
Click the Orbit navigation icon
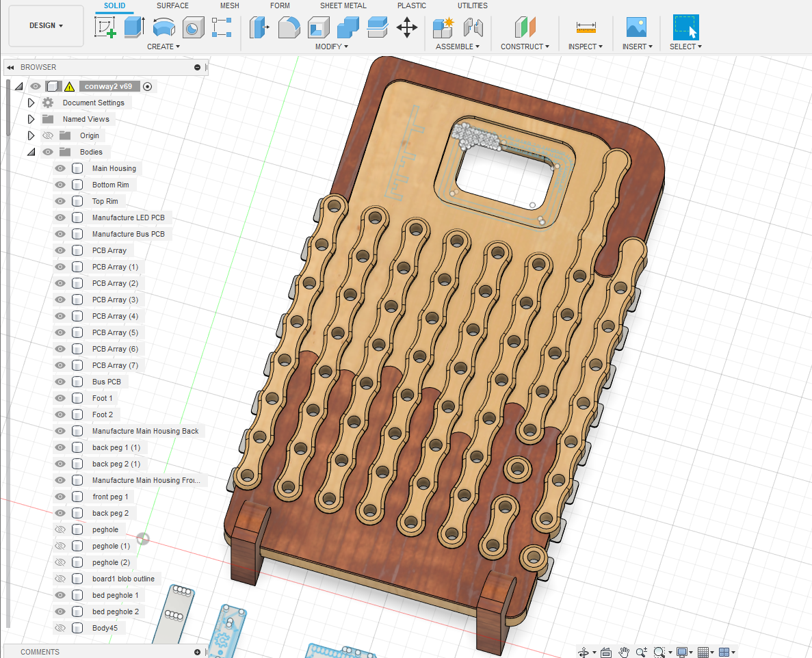click(583, 653)
